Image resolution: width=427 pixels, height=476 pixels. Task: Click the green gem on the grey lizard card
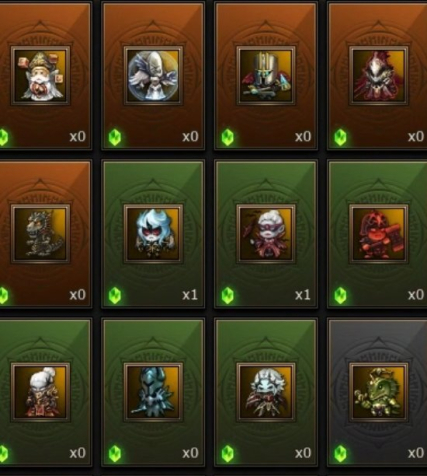pos(340,453)
